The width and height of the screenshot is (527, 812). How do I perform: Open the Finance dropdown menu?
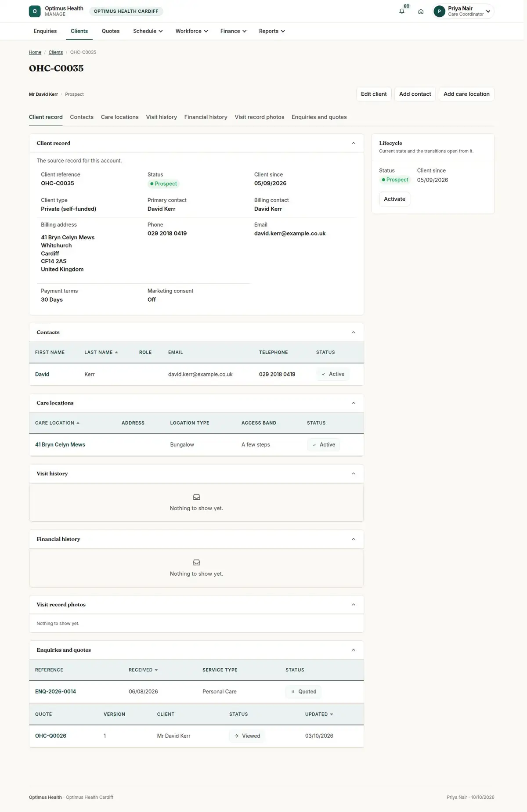click(x=233, y=31)
